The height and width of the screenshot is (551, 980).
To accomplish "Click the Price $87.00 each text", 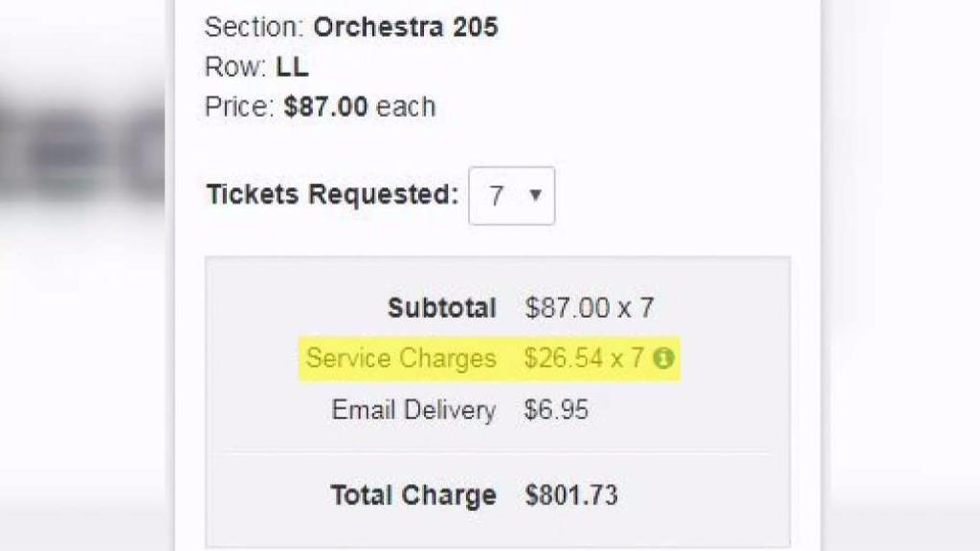I will [319, 106].
